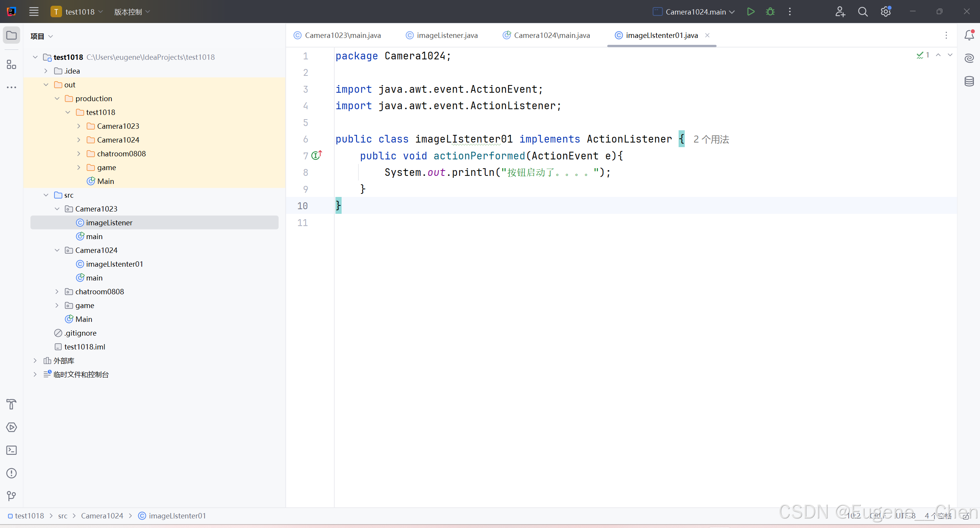Screen dimensions: 980x528
Task: Open the Build hammer tool window
Action: [x=11, y=404]
